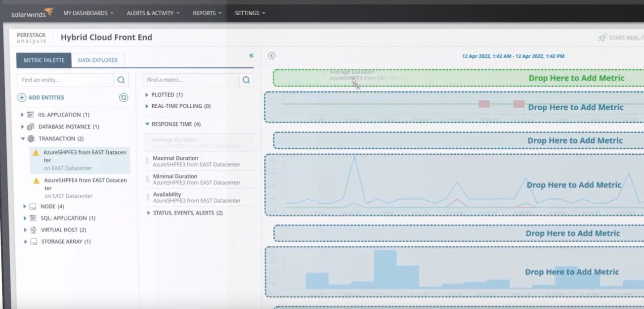The width and height of the screenshot is (644, 309).
Task: Switch to the Metric Palette tab
Action: click(x=44, y=60)
